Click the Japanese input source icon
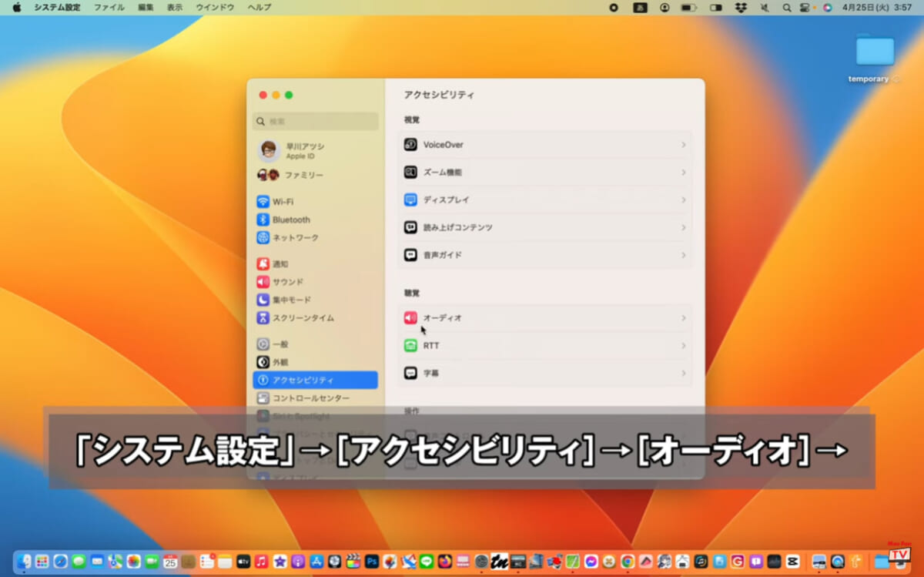This screenshot has width=924, height=577. click(x=639, y=8)
